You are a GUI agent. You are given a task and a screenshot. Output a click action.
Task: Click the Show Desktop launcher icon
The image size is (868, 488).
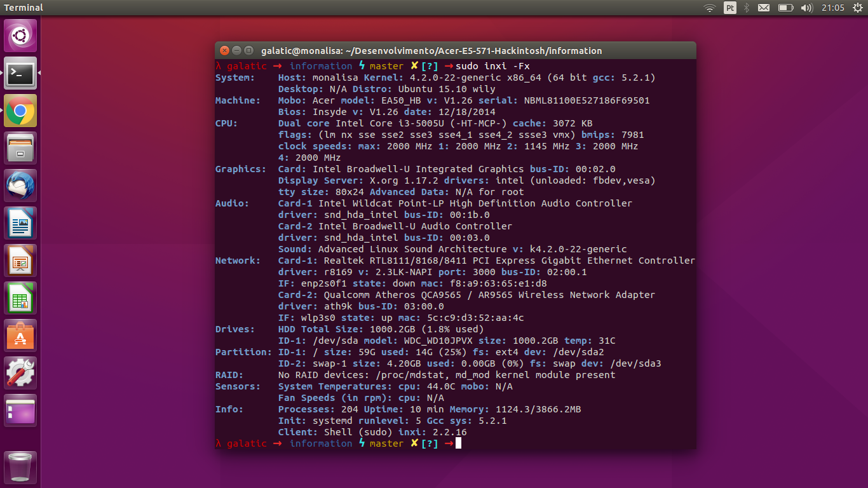(x=20, y=410)
